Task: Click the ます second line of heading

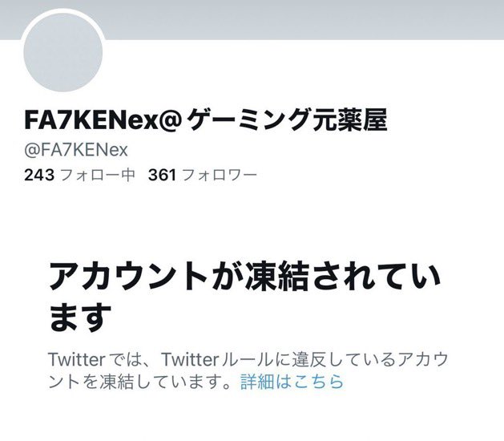Action: tap(80, 318)
